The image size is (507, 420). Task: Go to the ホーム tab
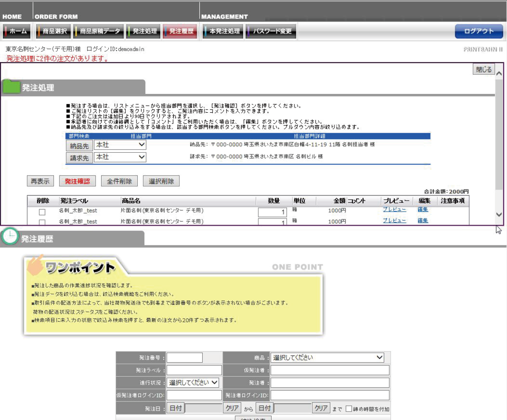(17, 31)
